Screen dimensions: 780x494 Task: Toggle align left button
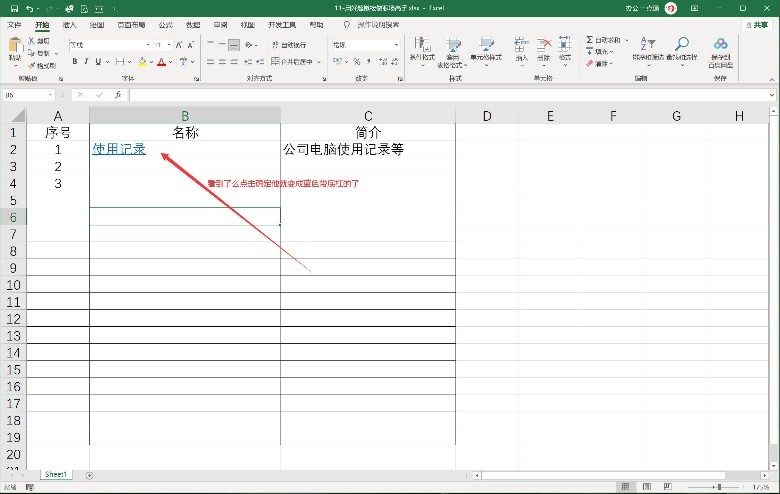coord(210,62)
